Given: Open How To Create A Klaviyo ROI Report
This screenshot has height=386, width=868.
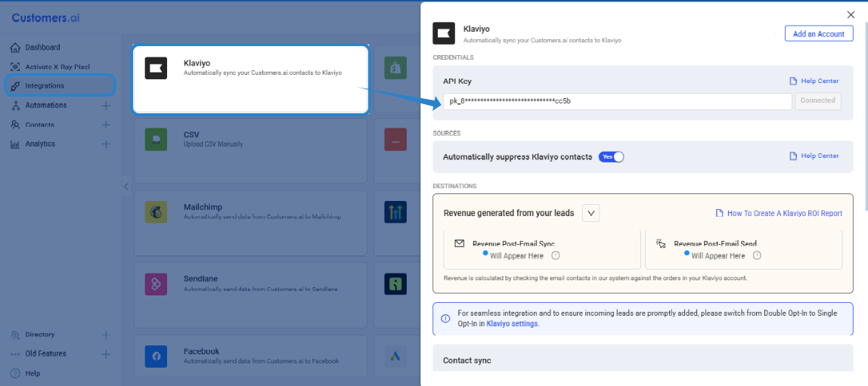Looking at the screenshot, I should [x=780, y=213].
